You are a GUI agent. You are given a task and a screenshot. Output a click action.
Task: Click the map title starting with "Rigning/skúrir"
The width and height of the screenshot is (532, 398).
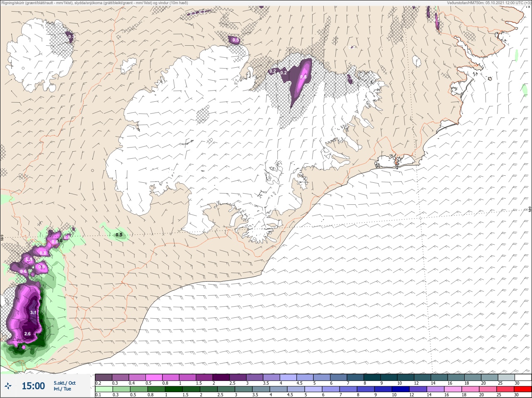click(x=95, y=3)
